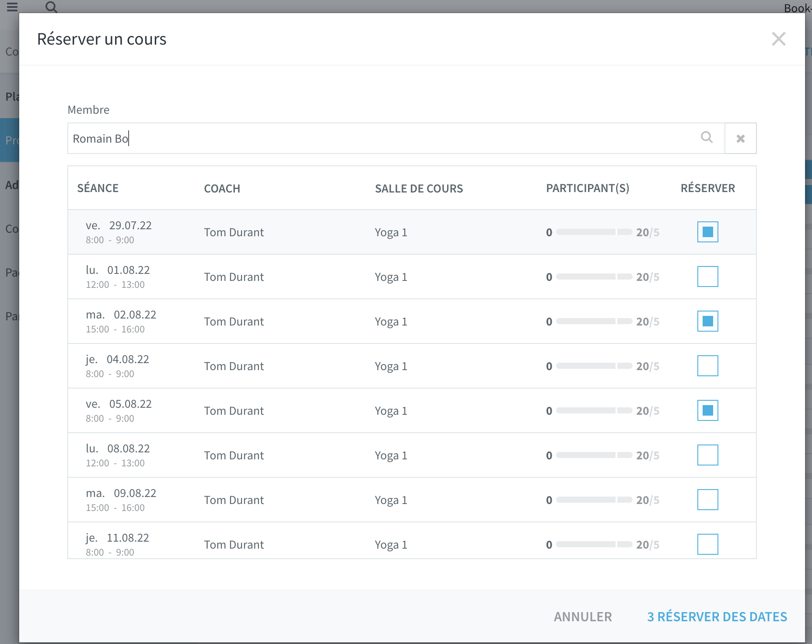Check reservation for lu. 08.08.22 session
The image size is (812, 644).
[x=708, y=455]
